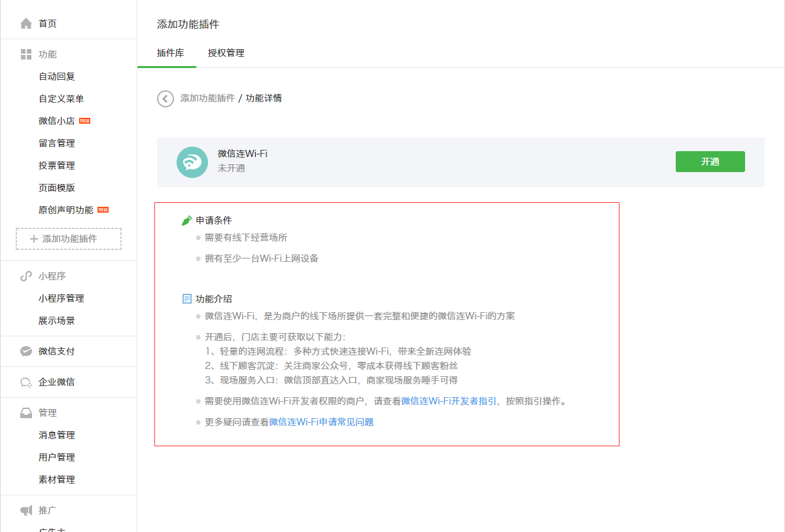This screenshot has width=785, height=532.
Task: Click the 功能 section header label
Action: (x=48, y=54)
